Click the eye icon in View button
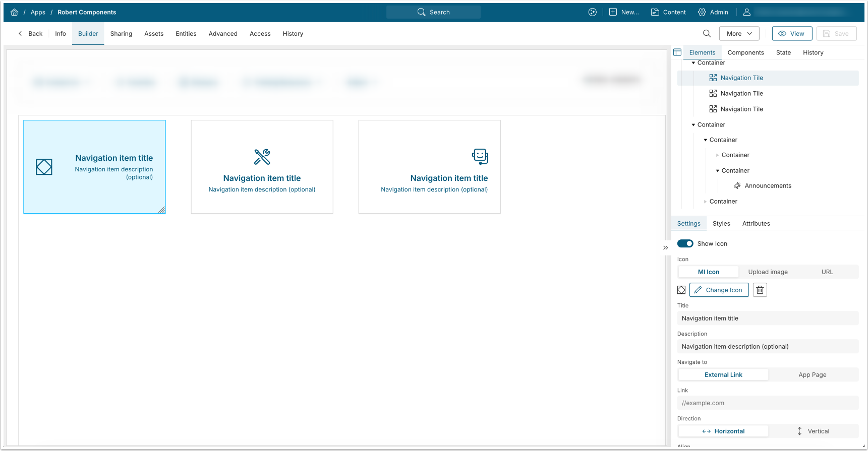Image resolution: width=868 pixels, height=451 pixels. tap(782, 34)
